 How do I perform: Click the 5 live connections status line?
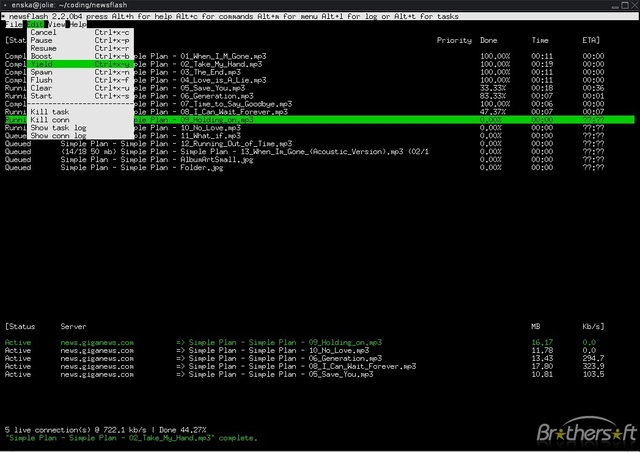(106, 430)
